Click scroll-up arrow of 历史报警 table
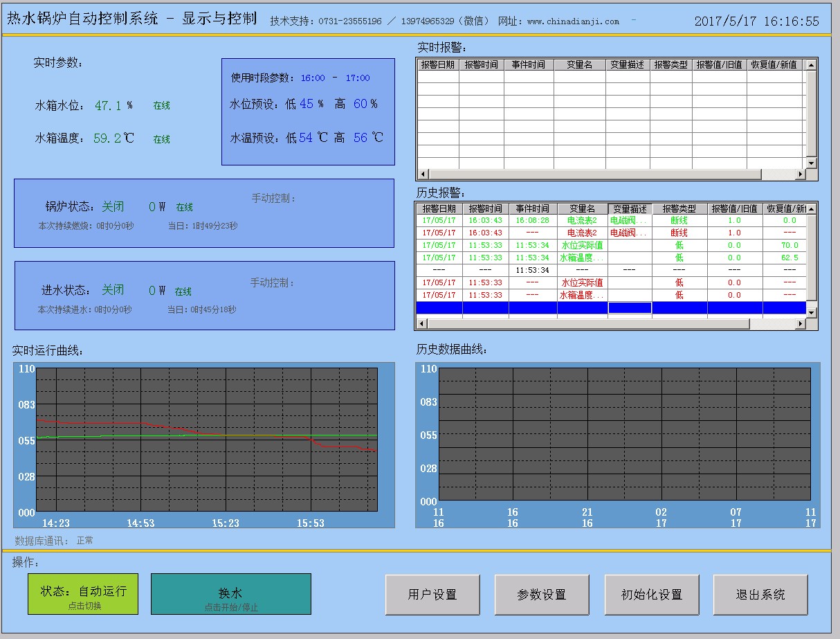This screenshot has width=840, height=639. (811, 208)
